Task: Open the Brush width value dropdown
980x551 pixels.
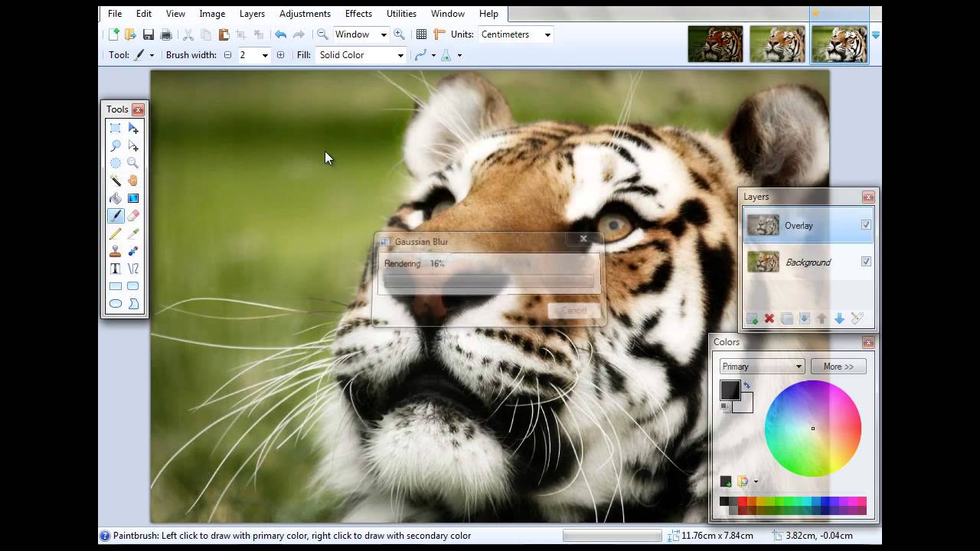Action: click(x=265, y=55)
